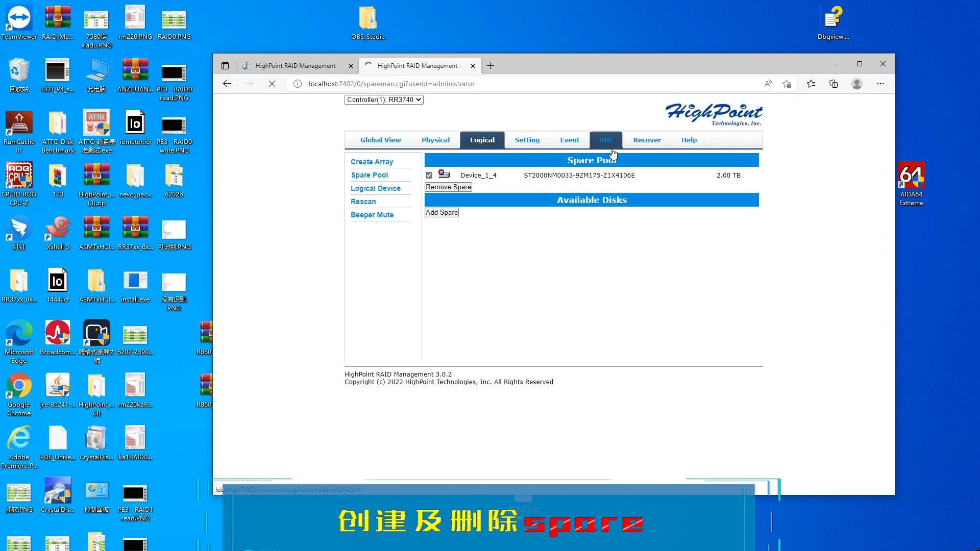Switch to the first HighPoint RAID Management tab
Viewport: 980px width, 551px height.
[298, 66]
